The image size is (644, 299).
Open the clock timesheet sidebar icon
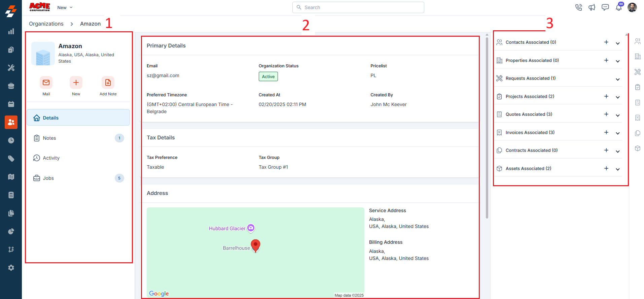click(x=11, y=140)
